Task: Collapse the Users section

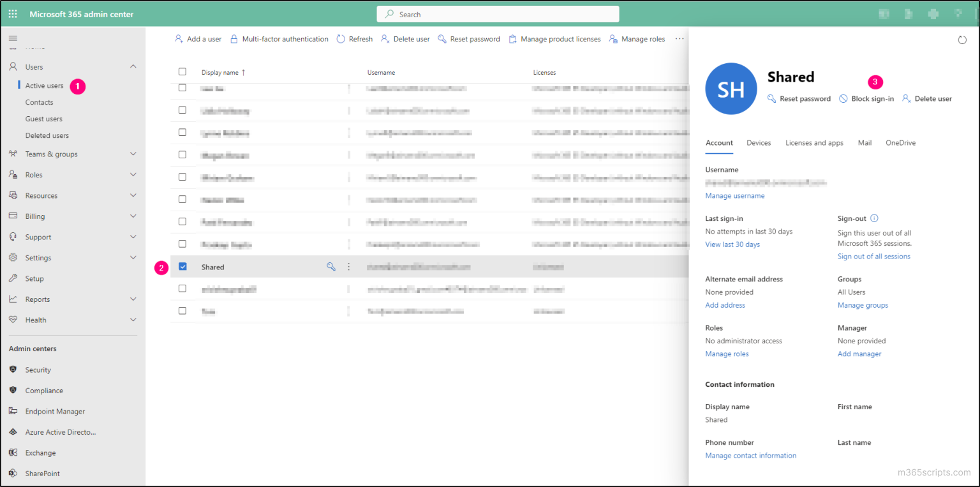Action: click(x=133, y=66)
